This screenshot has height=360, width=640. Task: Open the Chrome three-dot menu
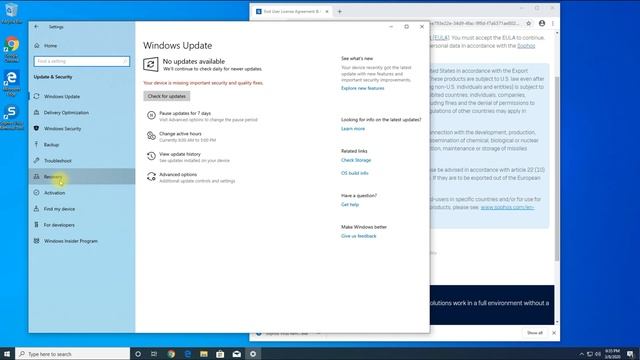coord(553,23)
